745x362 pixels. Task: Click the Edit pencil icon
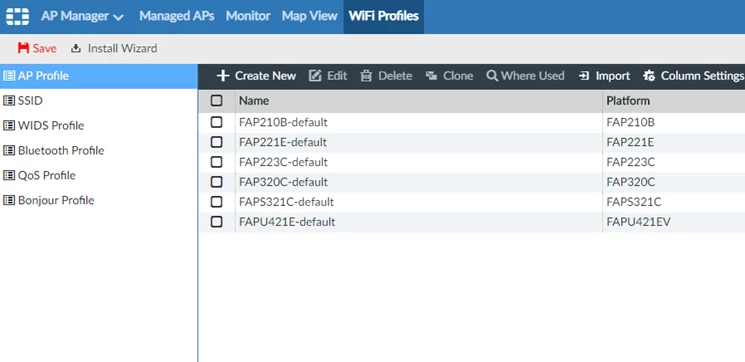click(x=315, y=76)
